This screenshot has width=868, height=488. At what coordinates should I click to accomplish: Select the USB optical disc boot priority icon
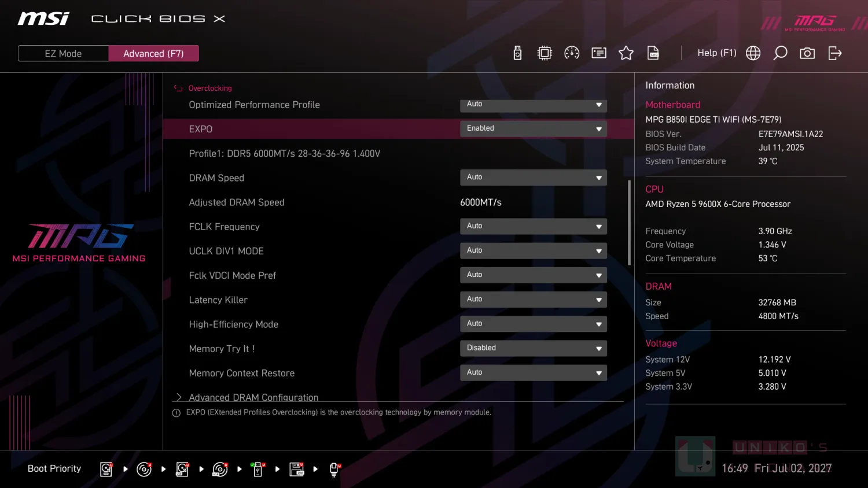click(220, 469)
